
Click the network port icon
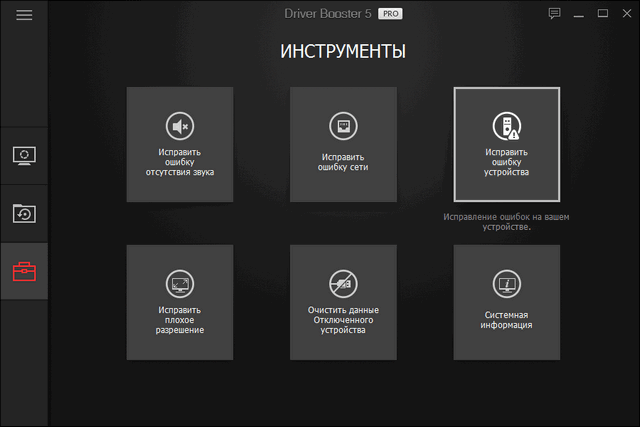click(343, 126)
